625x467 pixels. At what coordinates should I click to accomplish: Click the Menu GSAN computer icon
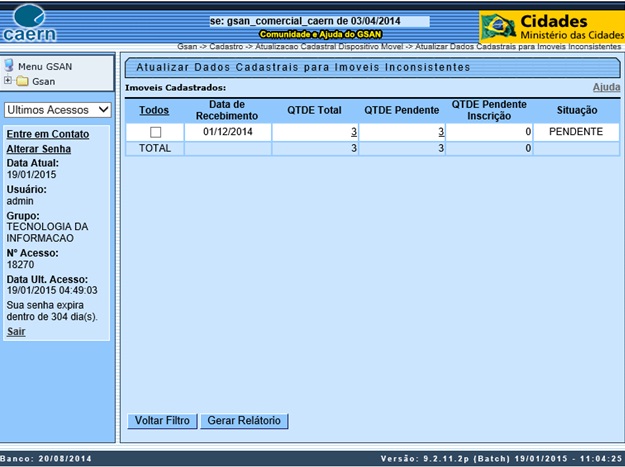tap(9, 66)
